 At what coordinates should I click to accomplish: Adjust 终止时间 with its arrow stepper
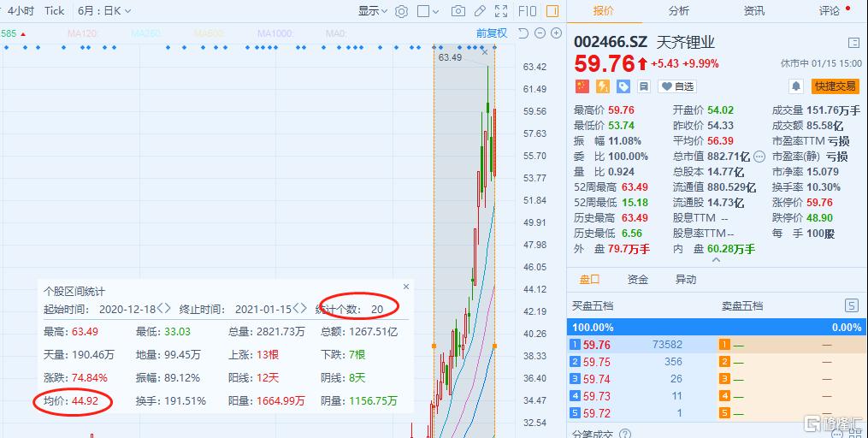299,309
